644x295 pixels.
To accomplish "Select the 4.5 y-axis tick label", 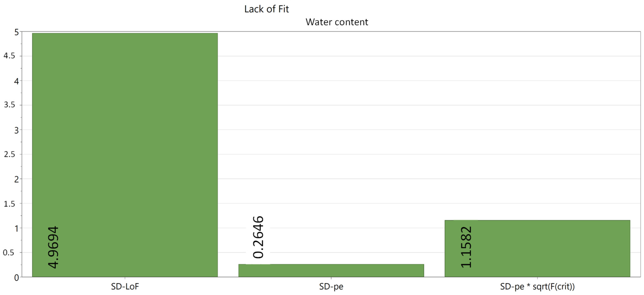I will tap(10, 56).
